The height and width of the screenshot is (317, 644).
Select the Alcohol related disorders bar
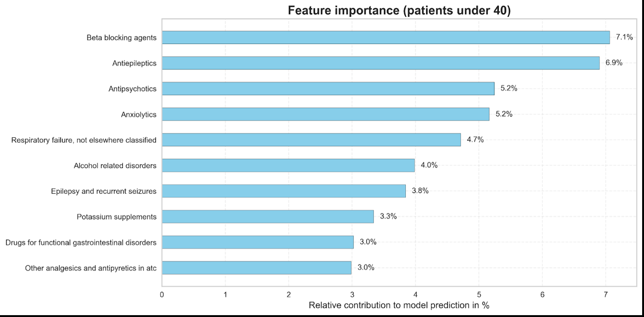(288, 165)
